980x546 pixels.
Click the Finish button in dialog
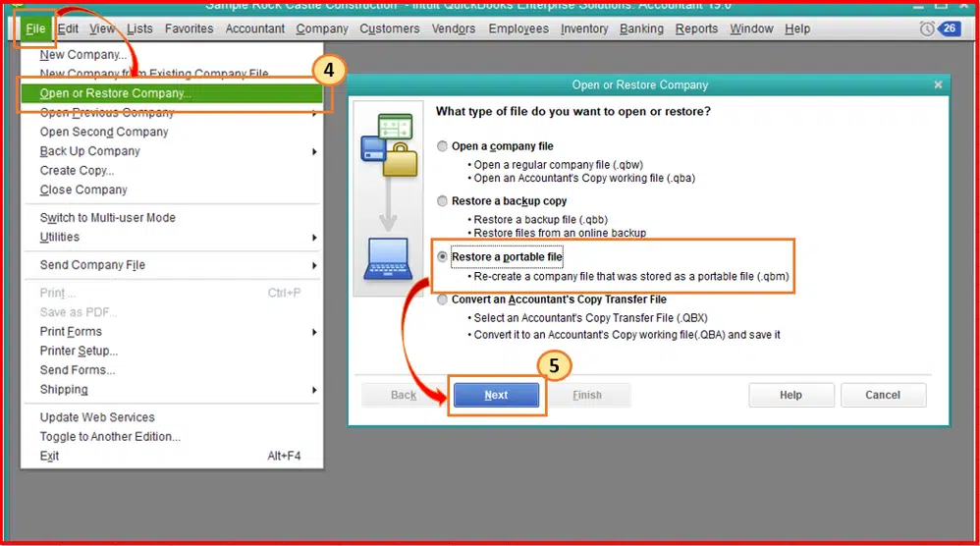click(x=587, y=395)
